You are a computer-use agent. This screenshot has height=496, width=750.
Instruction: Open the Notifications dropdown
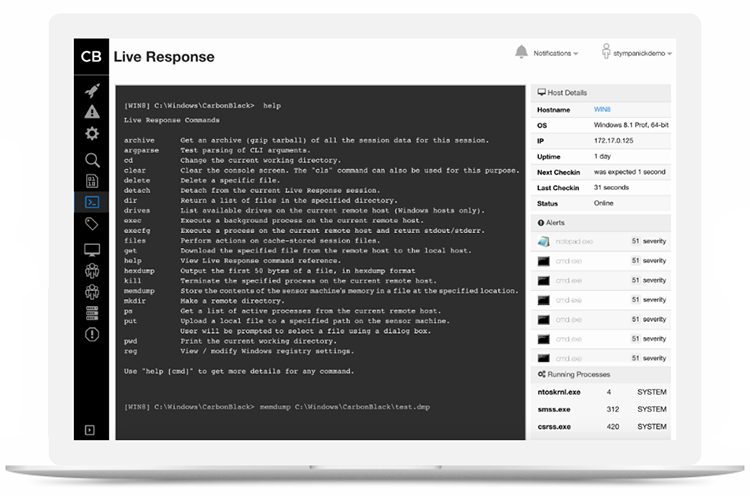(x=555, y=53)
